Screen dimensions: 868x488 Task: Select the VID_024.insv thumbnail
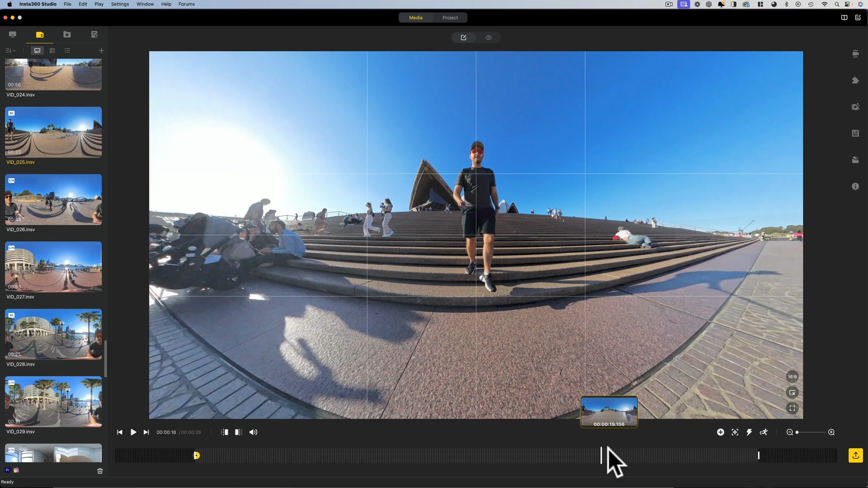click(x=53, y=75)
